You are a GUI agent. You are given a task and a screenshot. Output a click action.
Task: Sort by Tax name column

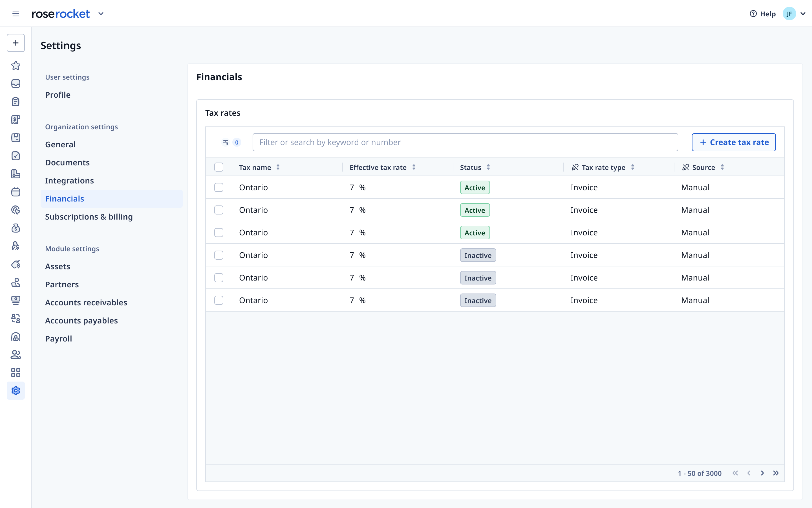pos(278,167)
